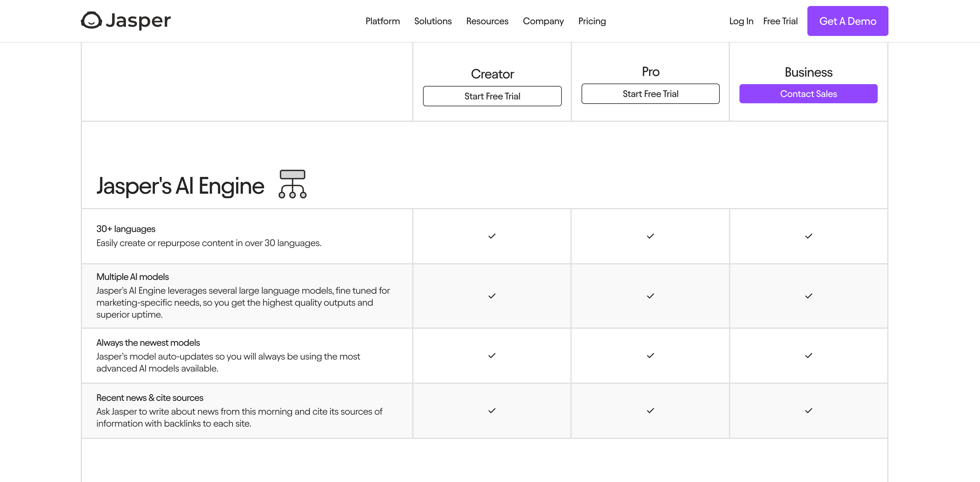Click the Creator checkmark for Recent news
The width and height of the screenshot is (980, 482).
[x=492, y=411]
